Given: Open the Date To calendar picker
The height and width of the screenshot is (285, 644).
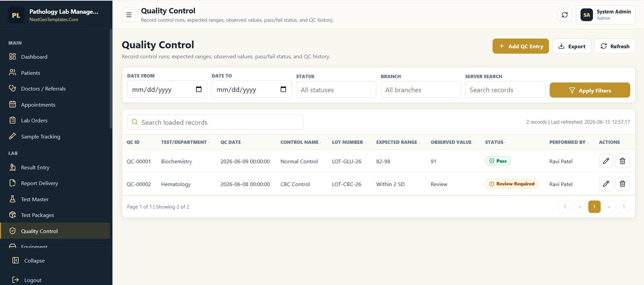Looking at the screenshot, I should pyautogui.click(x=283, y=89).
